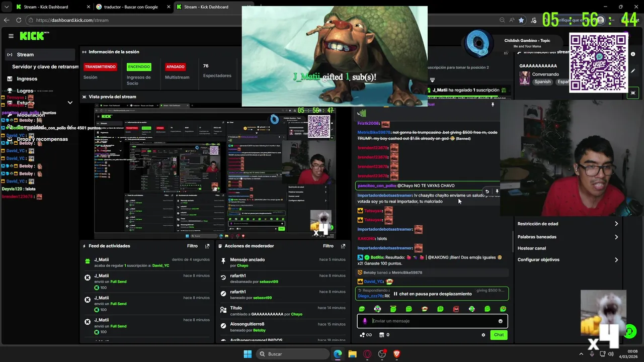The image size is (644, 362).
Task: Go back in the browser
Action: [7, 20]
